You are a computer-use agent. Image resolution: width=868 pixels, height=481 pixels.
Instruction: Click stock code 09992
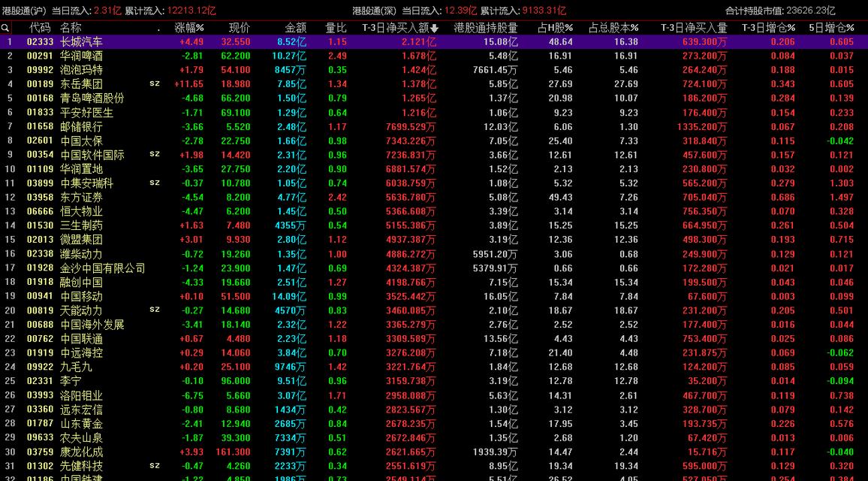click(40, 70)
